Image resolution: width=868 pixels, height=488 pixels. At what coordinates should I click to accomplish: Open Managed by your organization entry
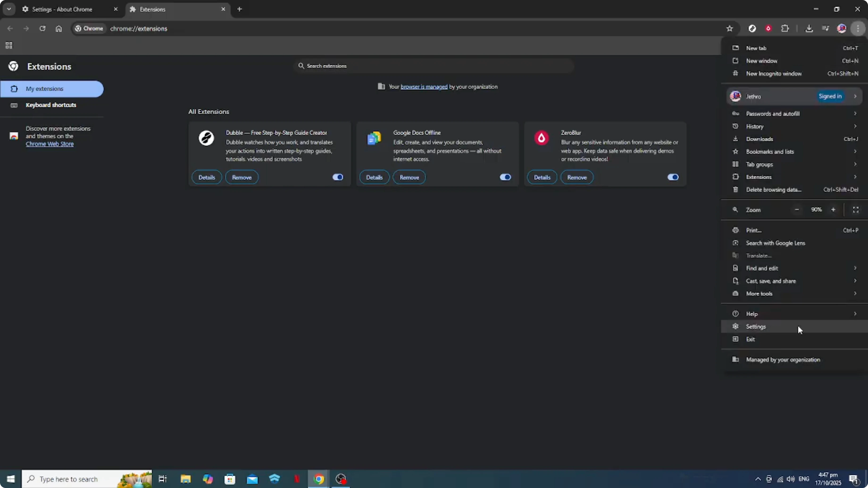(x=795, y=360)
